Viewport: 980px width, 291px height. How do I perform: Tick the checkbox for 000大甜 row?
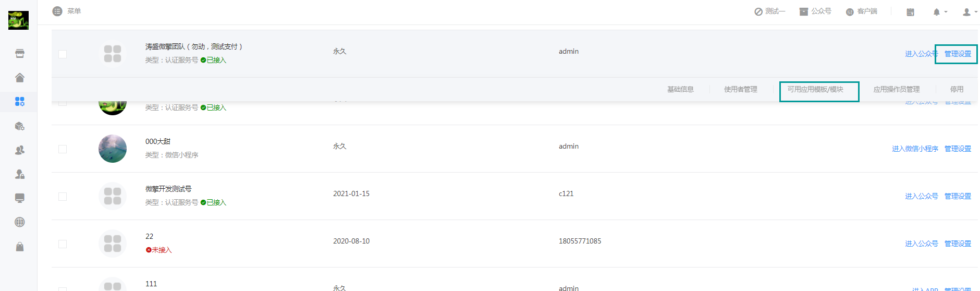[x=63, y=149]
